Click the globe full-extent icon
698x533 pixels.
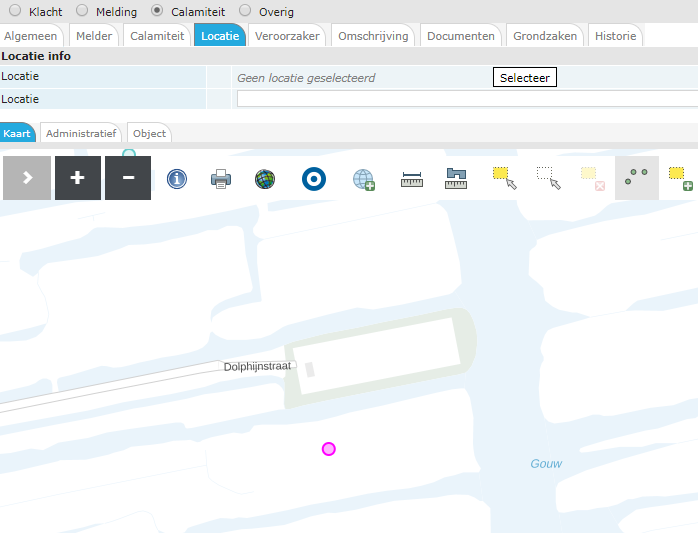point(265,179)
